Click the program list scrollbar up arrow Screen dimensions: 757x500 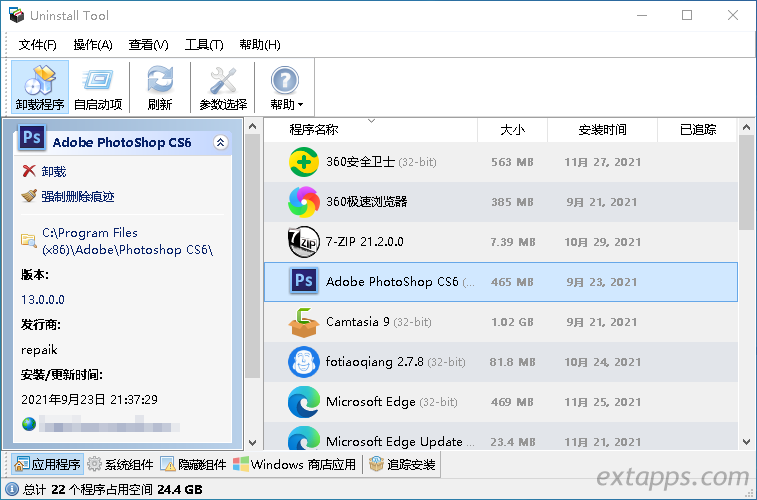tap(746, 128)
